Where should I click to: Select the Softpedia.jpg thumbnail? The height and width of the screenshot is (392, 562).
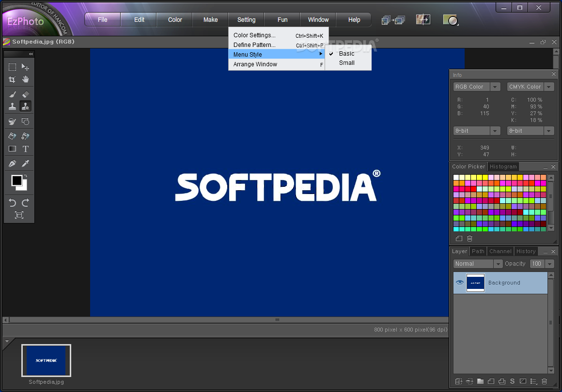click(x=46, y=361)
